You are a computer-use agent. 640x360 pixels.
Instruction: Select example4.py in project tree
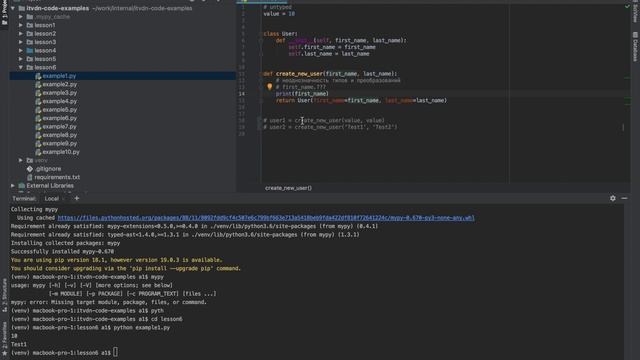pyautogui.click(x=60, y=101)
